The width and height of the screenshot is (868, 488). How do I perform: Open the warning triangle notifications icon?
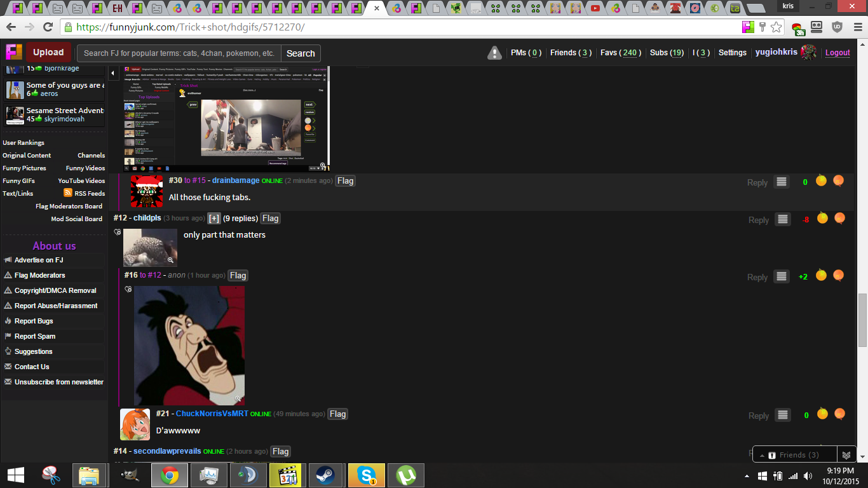494,53
